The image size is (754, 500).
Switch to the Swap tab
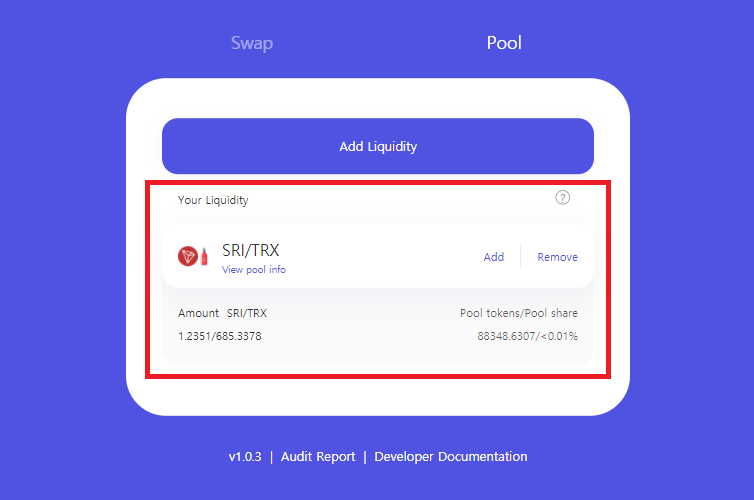point(252,43)
